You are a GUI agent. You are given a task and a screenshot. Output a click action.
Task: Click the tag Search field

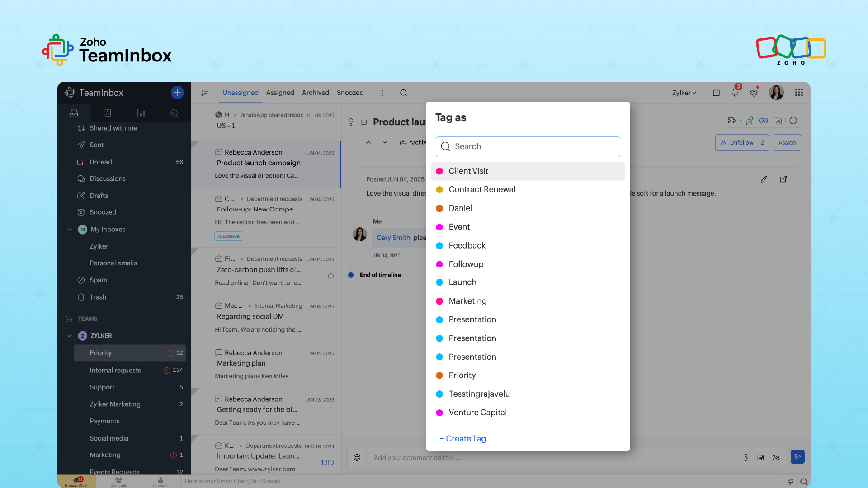[528, 147]
